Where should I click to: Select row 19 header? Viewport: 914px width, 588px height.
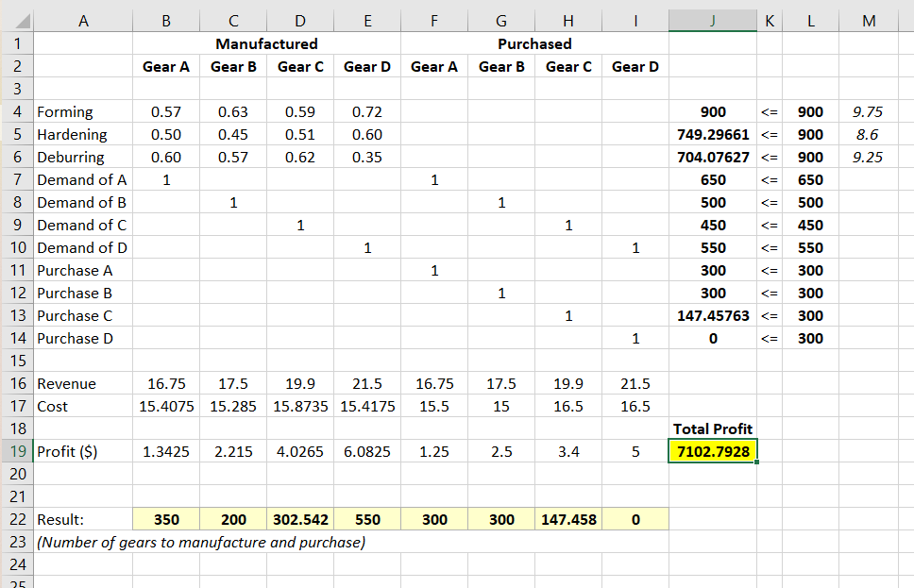click(x=16, y=451)
